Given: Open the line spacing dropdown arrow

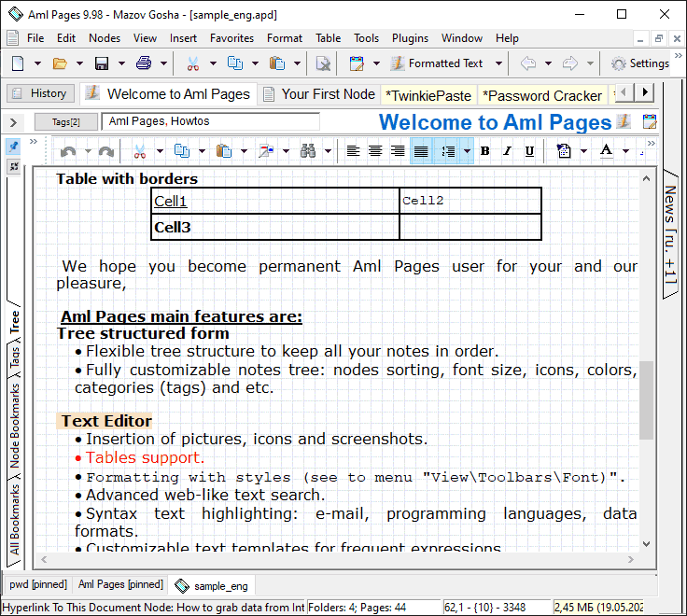Looking at the screenshot, I should pyautogui.click(x=468, y=151).
